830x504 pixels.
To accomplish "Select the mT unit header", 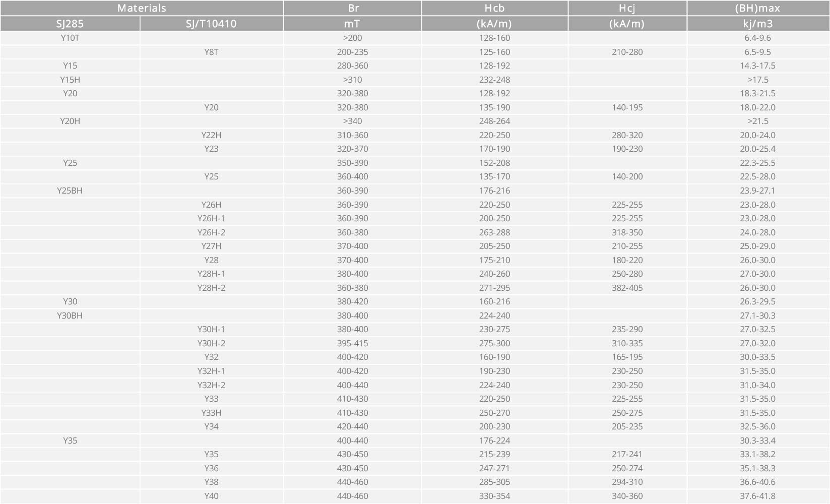I will point(352,24).
